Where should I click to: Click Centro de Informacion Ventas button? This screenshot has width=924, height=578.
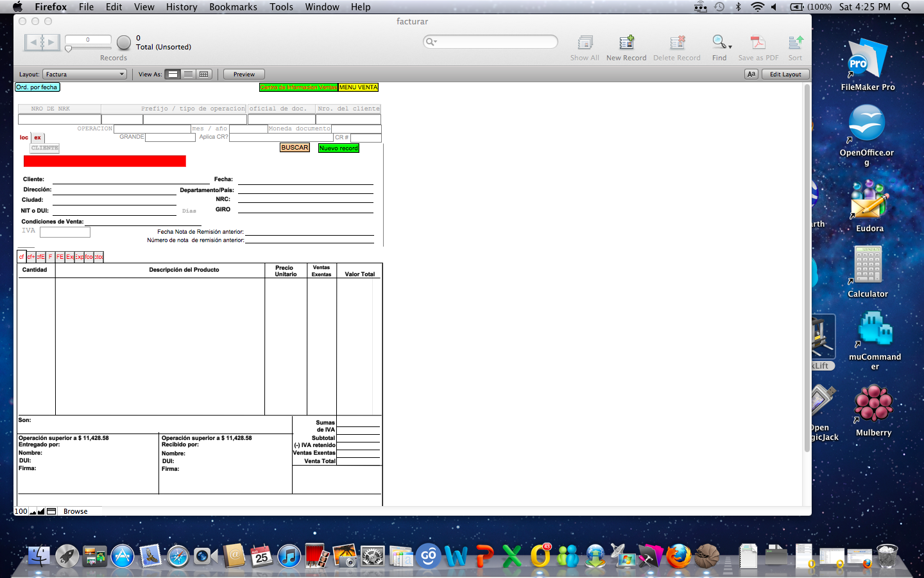(x=298, y=87)
